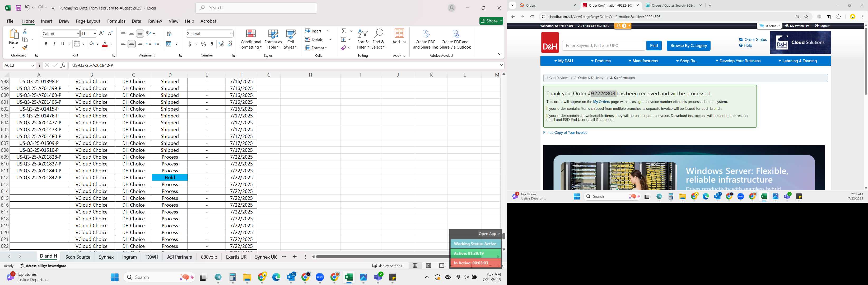This screenshot has height=285, width=868.
Task: Switch to Page Layout view in status bar
Action: 428,265
